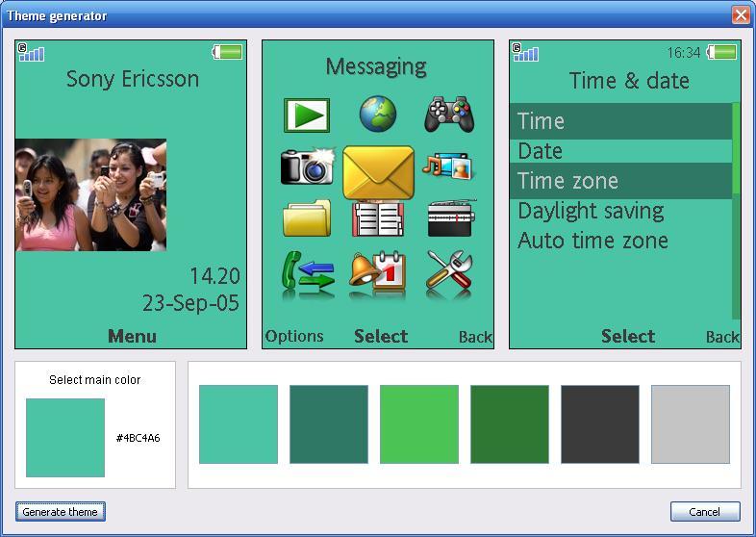Click the green phone calls icon

308,270
